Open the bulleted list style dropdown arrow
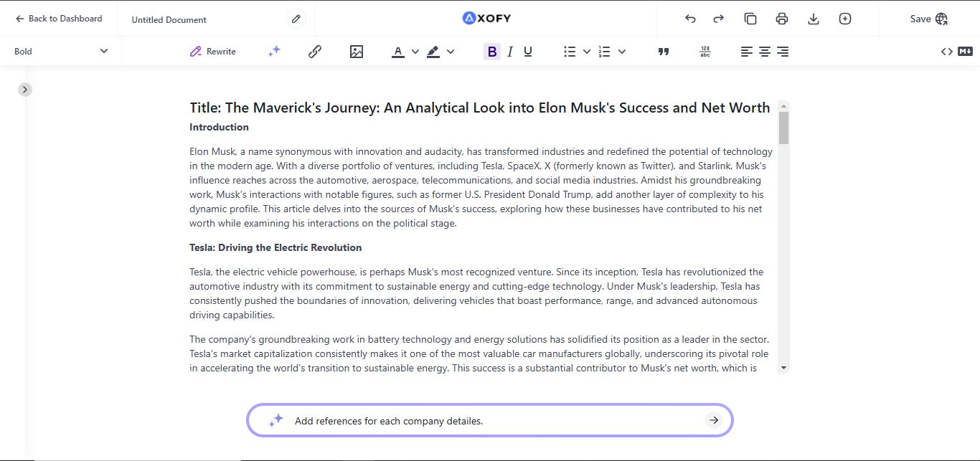The height and width of the screenshot is (461, 980). [587, 52]
